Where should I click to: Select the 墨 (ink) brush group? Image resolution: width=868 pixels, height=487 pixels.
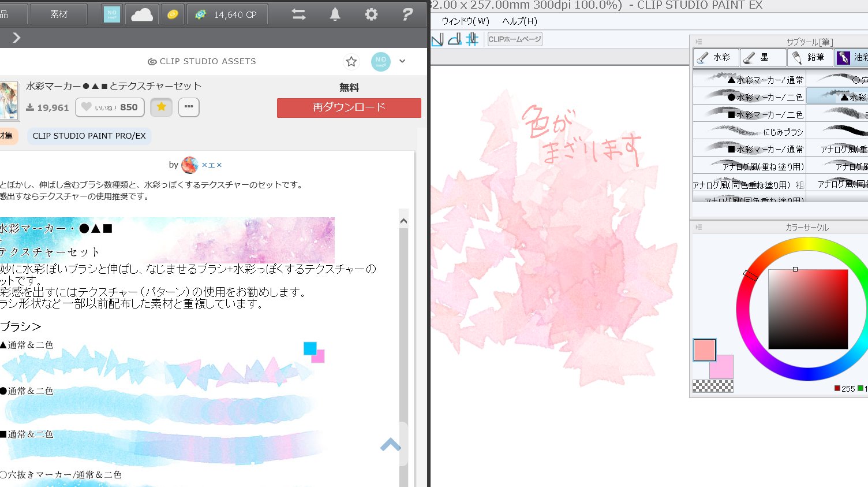(762, 57)
